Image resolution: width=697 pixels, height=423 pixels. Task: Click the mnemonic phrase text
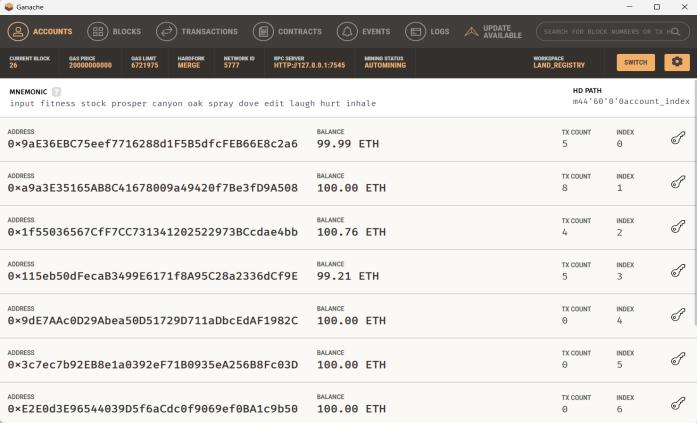193,104
